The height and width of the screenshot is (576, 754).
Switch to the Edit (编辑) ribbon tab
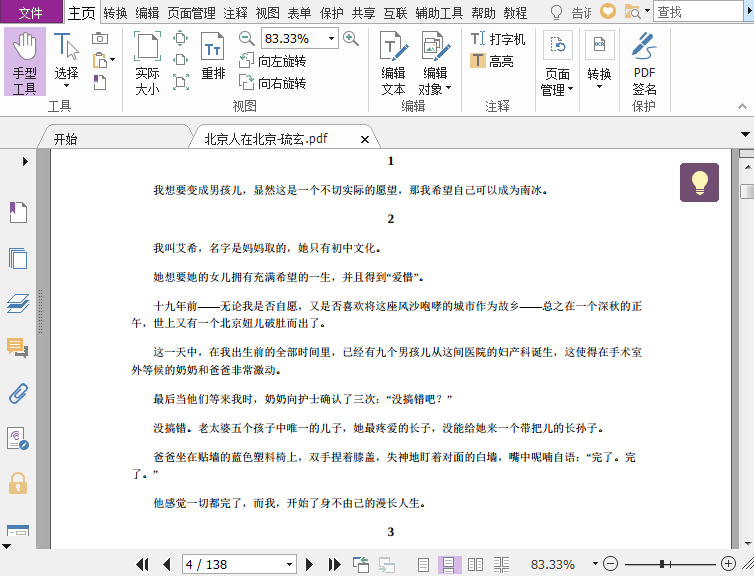pos(147,13)
